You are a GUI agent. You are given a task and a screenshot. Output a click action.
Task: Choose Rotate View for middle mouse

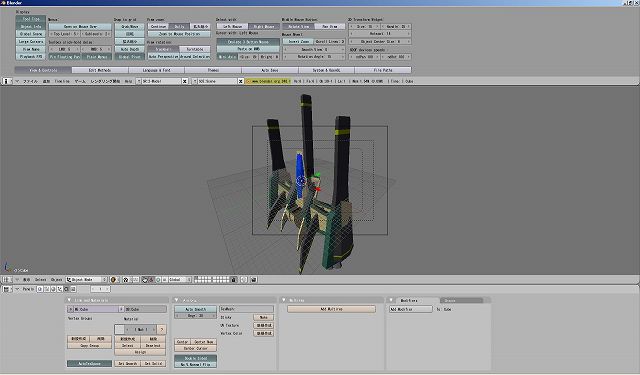[x=298, y=27]
